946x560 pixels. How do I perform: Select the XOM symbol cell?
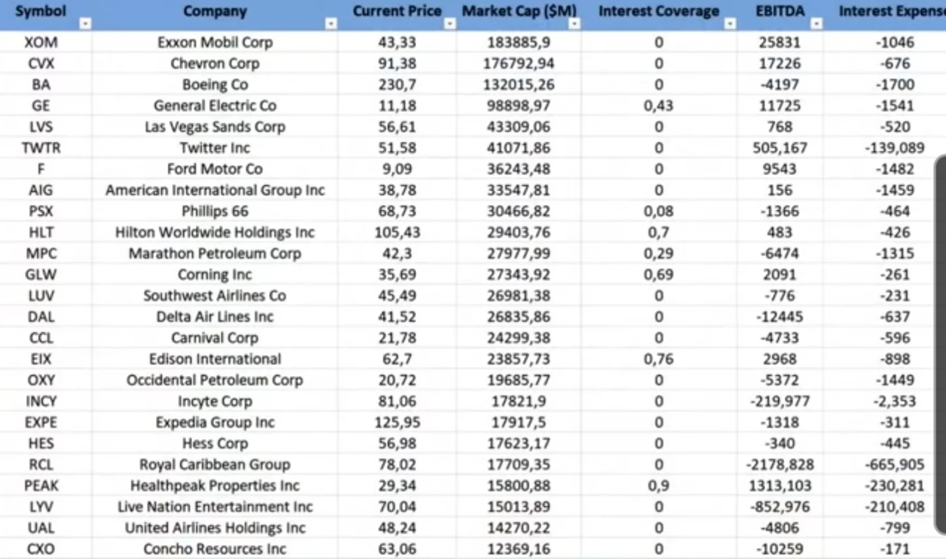[41, 43]
